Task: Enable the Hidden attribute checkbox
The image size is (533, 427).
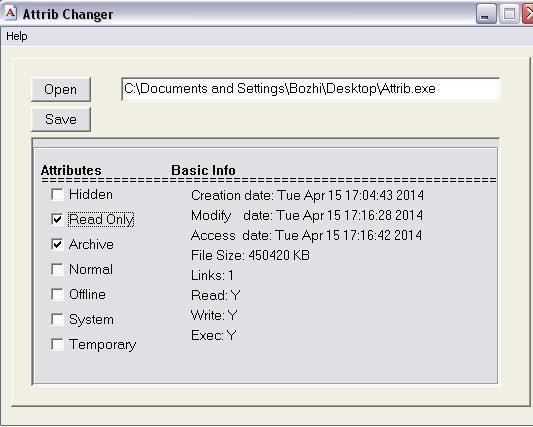Action: [x=57, y=194]
